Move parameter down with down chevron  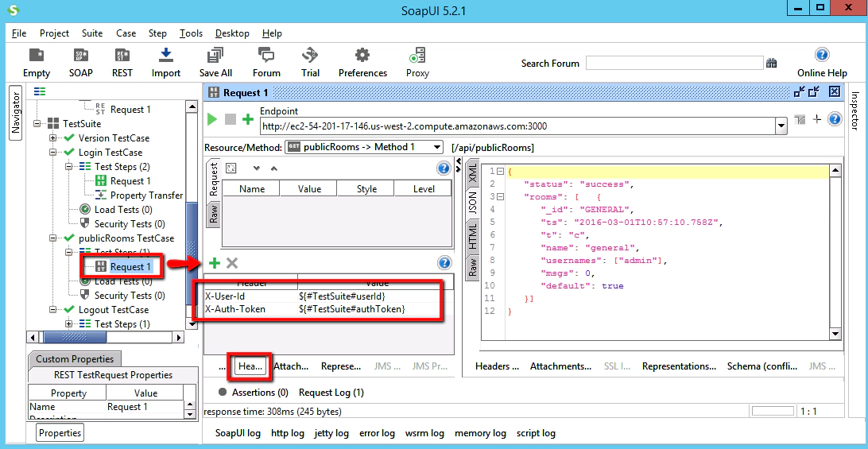tap(256, 168)
